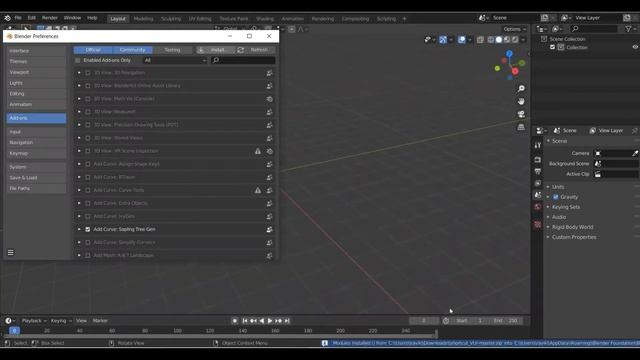Select wireframe viewport shading
This screenshot has height=360, width=640.
(491, 40)
